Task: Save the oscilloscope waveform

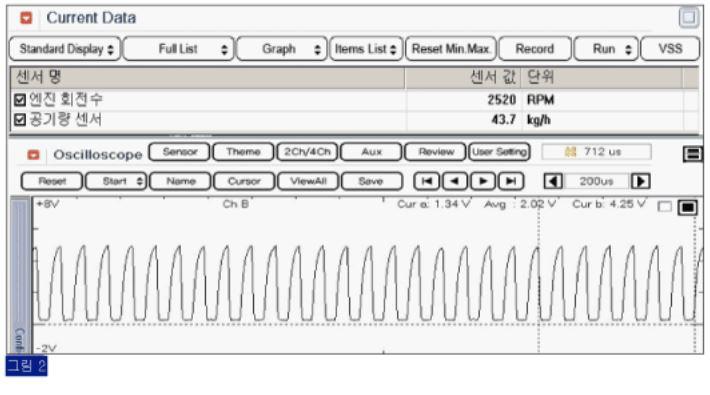Action: (x=372, y=181)
